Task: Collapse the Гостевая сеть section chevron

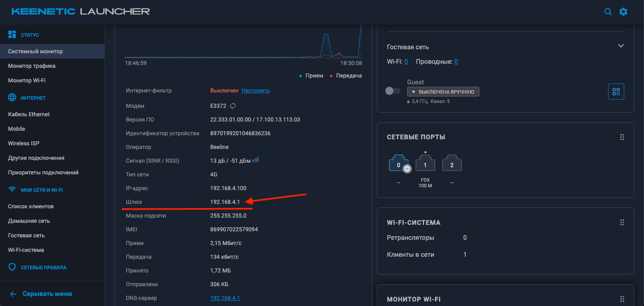Action: click(x=621, y=46)
